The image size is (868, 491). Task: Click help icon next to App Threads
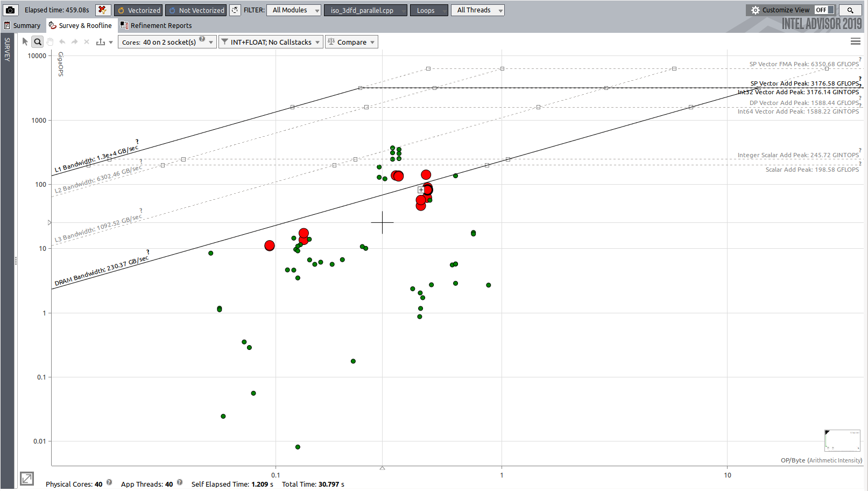point(180,482)
